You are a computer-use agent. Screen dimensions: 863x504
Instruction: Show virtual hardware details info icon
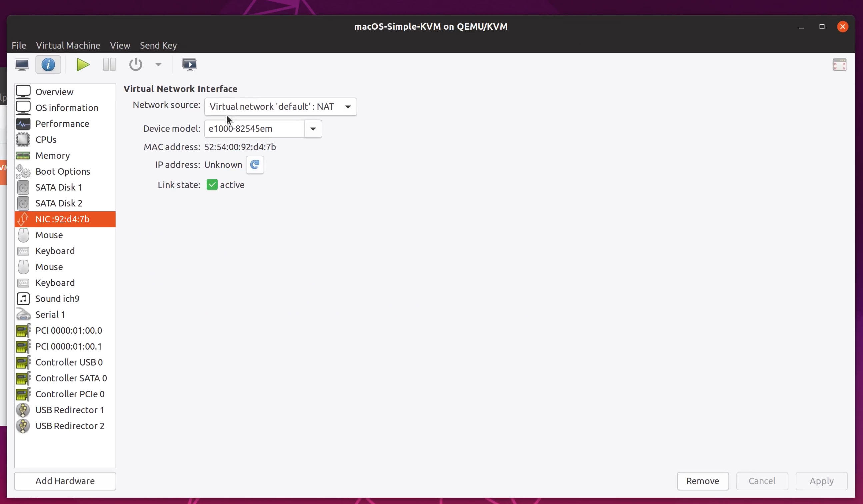point(48,64)
